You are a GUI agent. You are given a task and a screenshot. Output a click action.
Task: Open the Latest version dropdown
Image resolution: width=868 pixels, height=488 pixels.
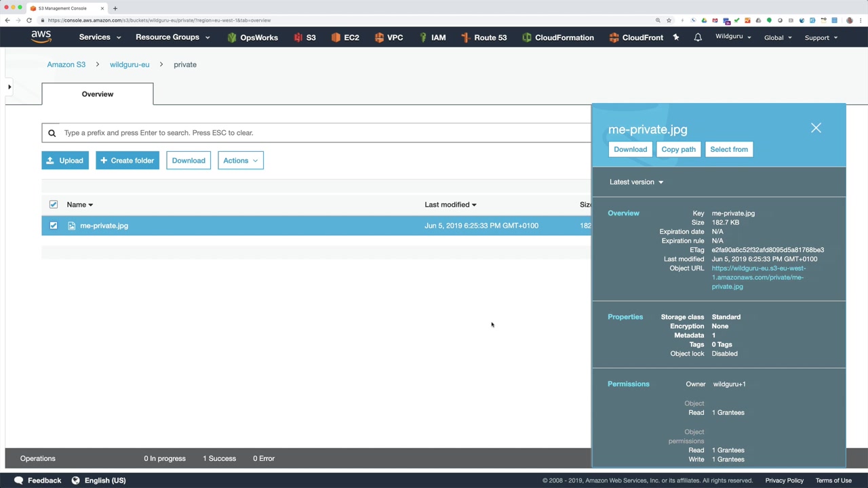(636, 182)
